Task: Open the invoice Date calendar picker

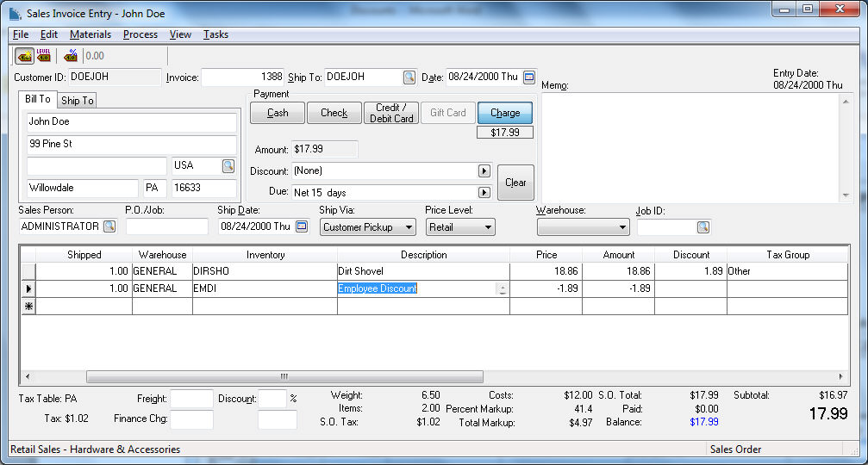Action: (x=529, y=77)
